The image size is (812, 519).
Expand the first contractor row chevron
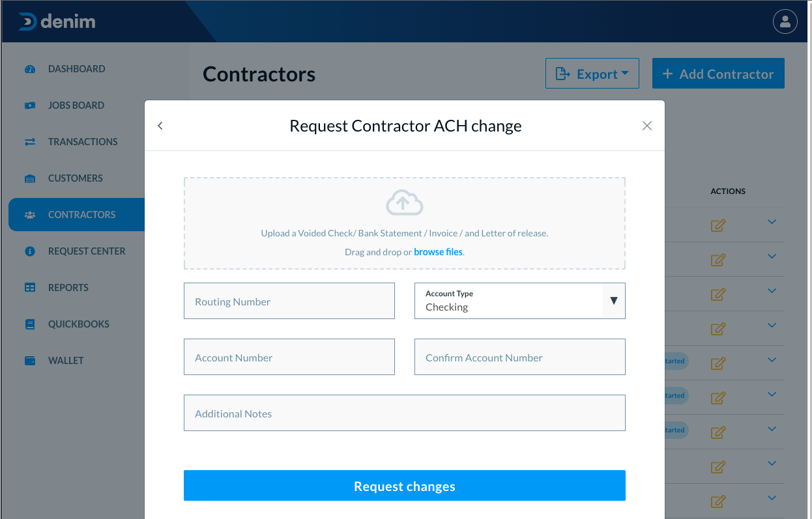pyautogui.click(x=772, y=222)
